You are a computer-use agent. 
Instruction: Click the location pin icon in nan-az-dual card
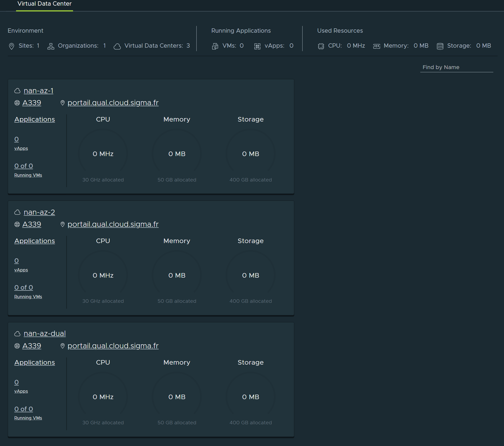63,346
